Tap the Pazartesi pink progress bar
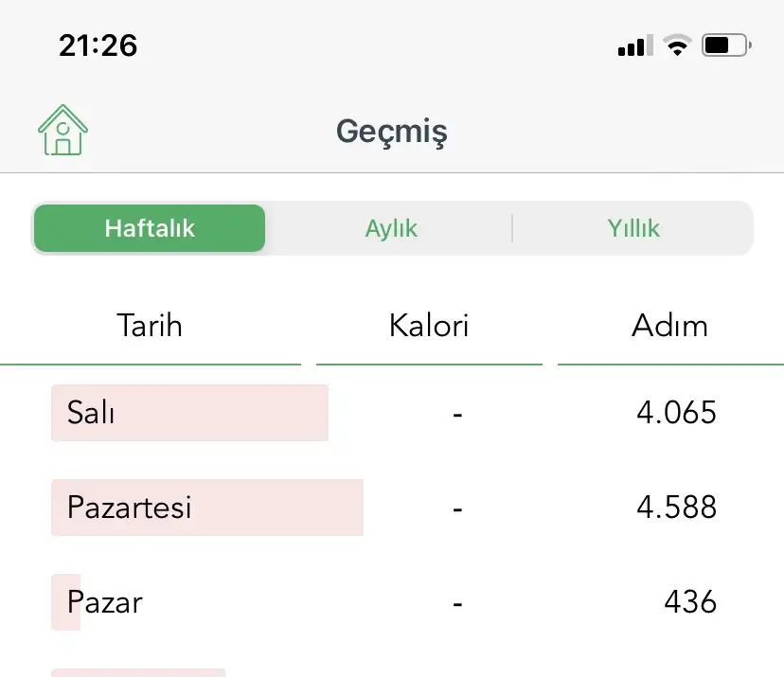 [284, 508]
